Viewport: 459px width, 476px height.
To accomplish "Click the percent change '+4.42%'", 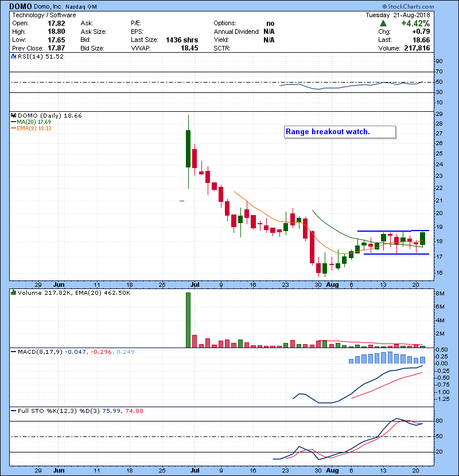I will coord(415,24).
